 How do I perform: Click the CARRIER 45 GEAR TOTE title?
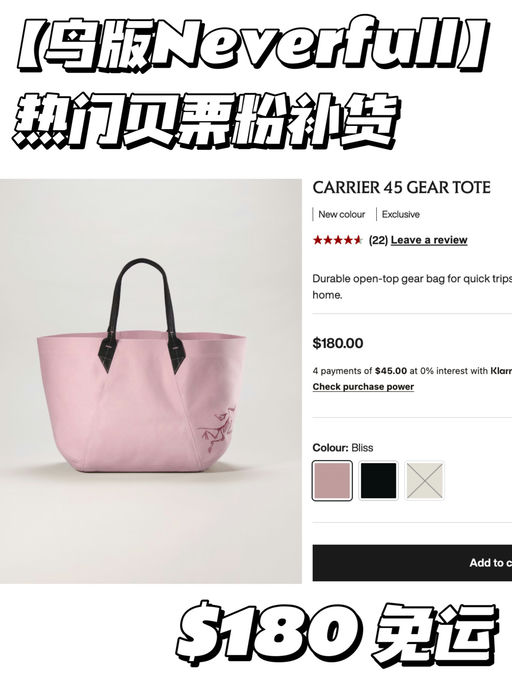pos(401,188)
